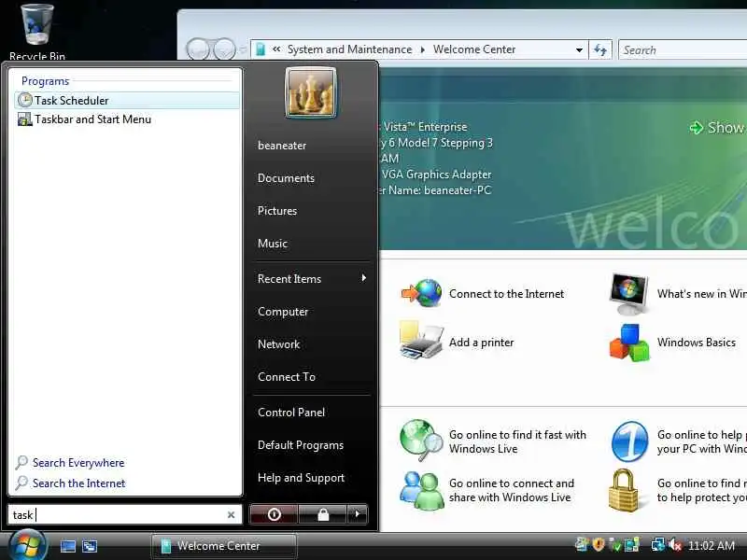Click the power button in Start menu
The height and width of the screenshot is (560, 747).
tap(274, 514)
